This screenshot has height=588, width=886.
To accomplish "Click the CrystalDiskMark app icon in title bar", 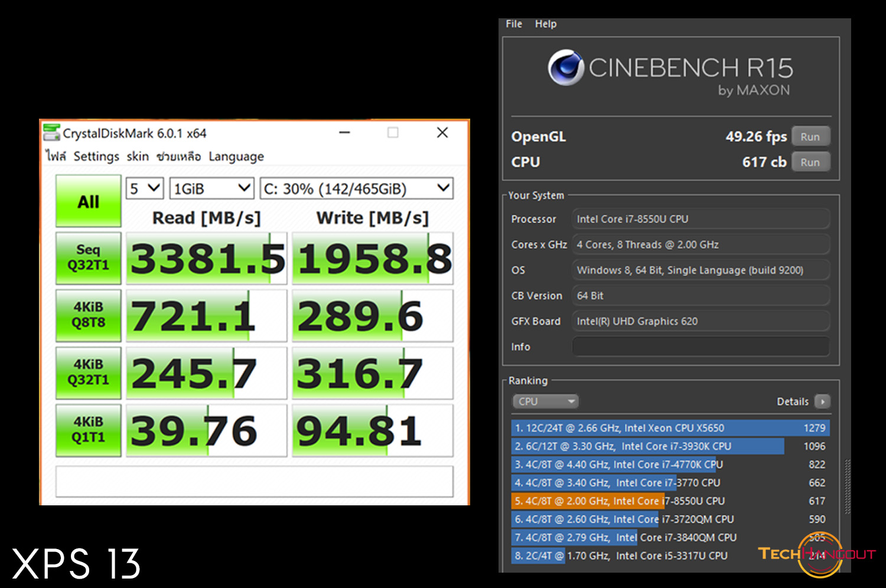I will point(51,133).
